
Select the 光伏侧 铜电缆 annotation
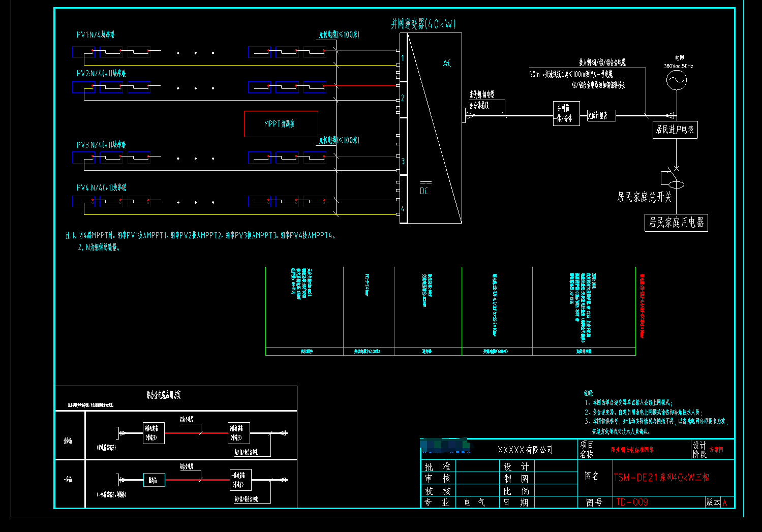tap(481, 95)
